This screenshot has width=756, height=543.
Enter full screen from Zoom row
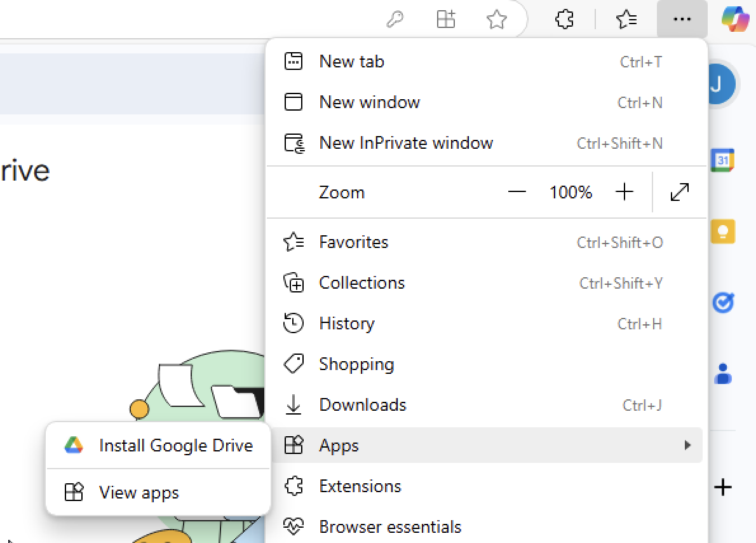tap(680, 192)
